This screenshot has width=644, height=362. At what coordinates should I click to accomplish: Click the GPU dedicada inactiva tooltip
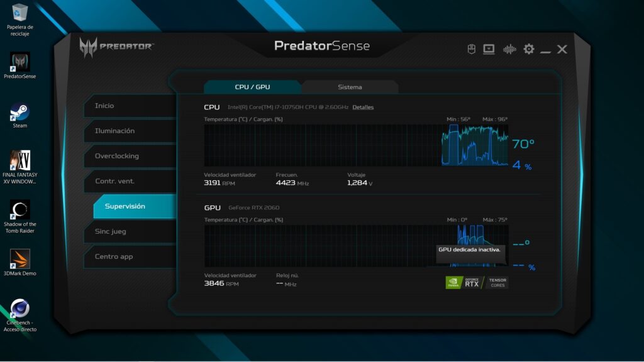[x=469, y=254]
